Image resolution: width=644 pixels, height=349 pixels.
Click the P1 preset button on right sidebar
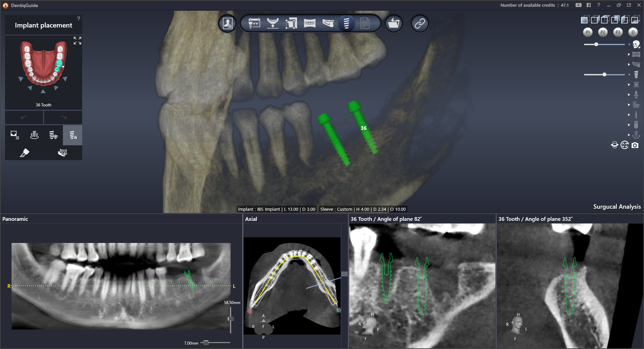[588, 32]
